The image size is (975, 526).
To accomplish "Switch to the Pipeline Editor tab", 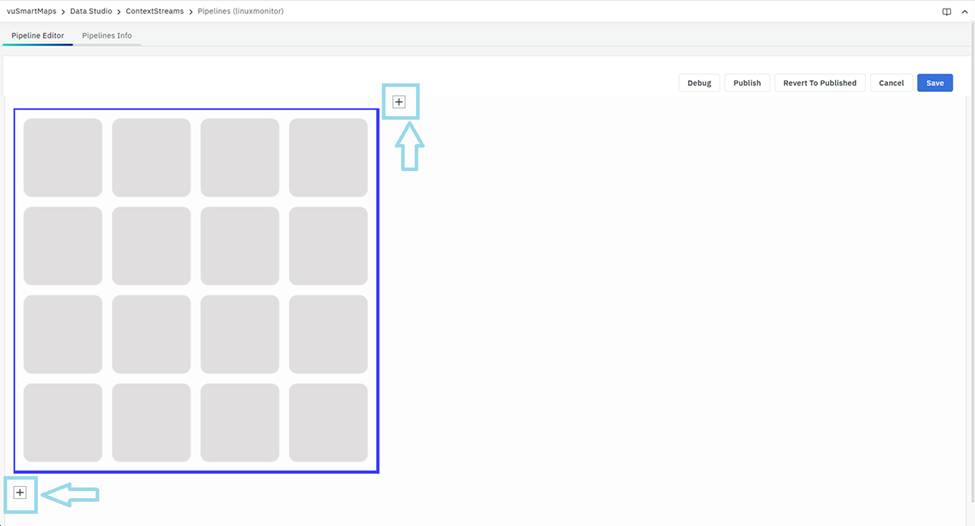I will (x=38, y=36).
